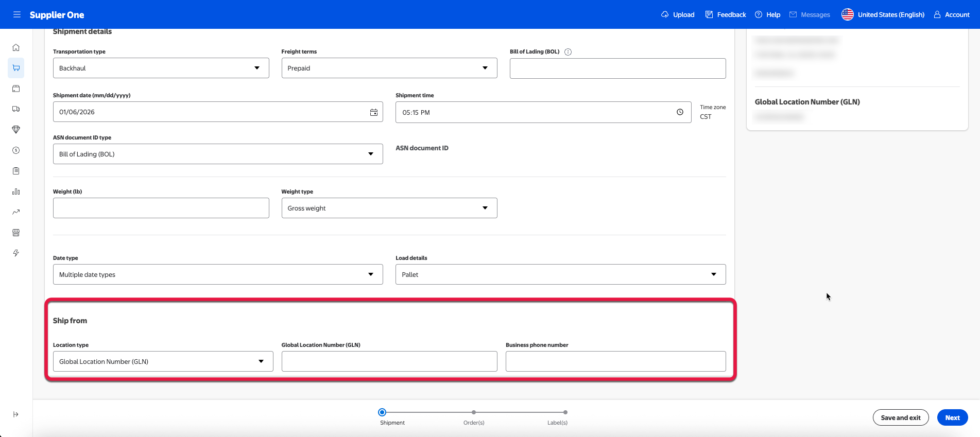Open the diamond icon sidebar section
This screenshot has height=437, width=980.
16,130
